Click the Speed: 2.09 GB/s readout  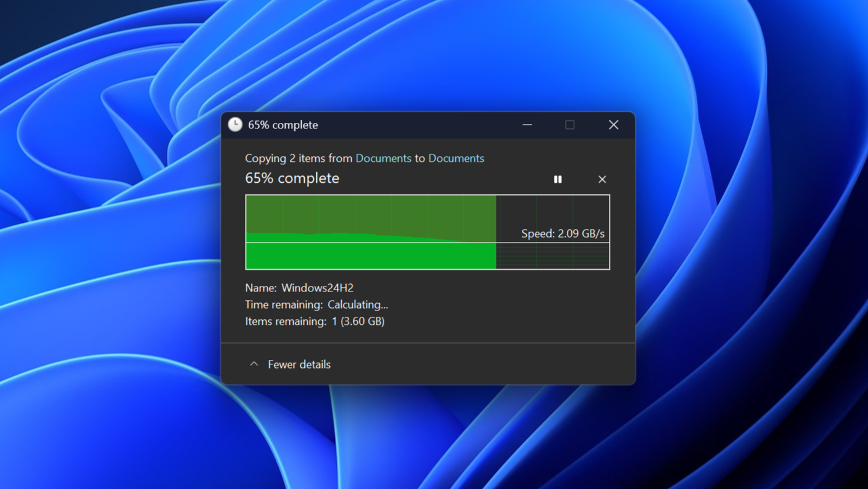[563, 233]
